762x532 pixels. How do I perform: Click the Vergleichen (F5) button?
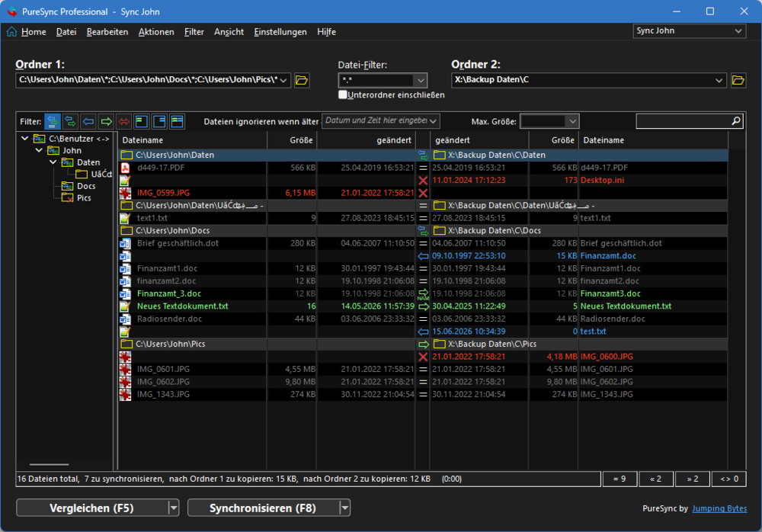point(92,508)
